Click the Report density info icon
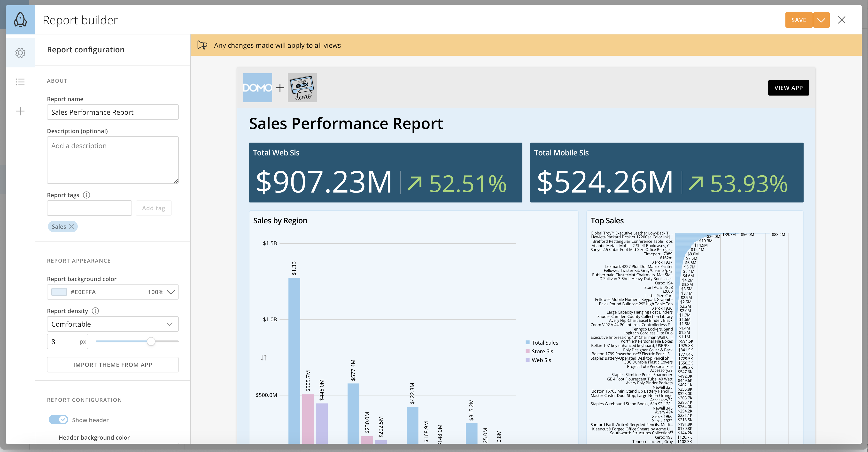This screenshot has width=868, height=452. 95,311
